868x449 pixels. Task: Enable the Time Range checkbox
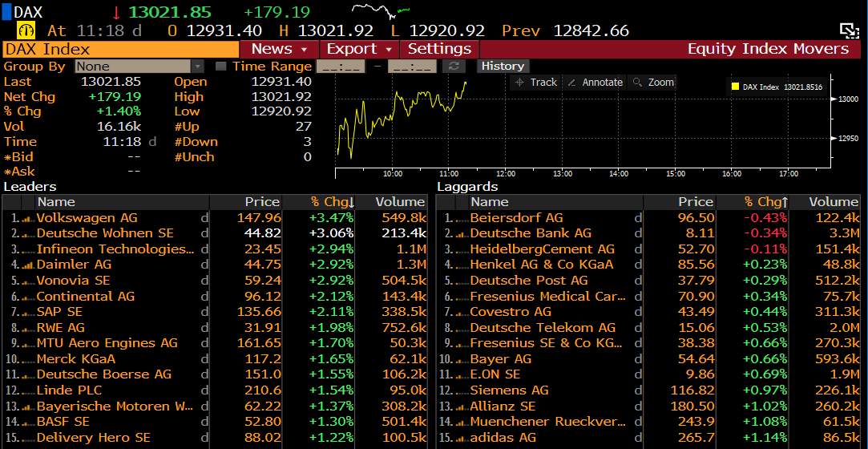[221, 67]
